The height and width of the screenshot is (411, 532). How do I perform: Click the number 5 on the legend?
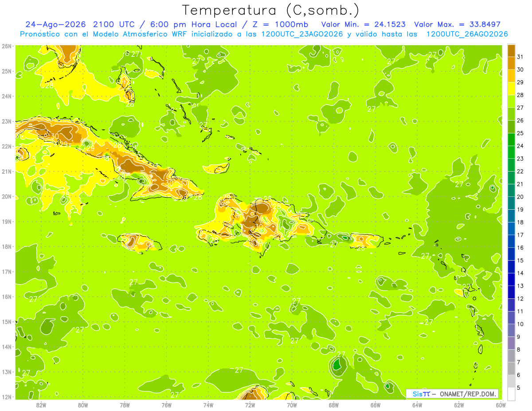click(x=519, y=388)
